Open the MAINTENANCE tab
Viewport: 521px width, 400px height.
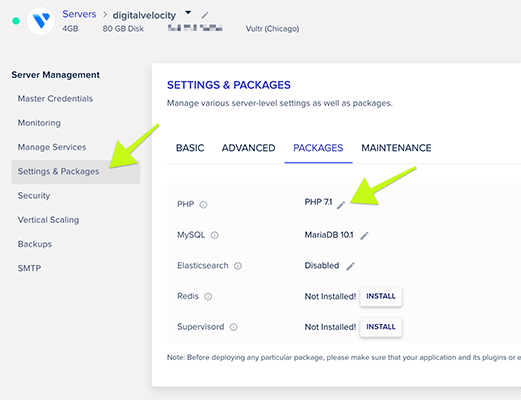click(x=396, y=148)
